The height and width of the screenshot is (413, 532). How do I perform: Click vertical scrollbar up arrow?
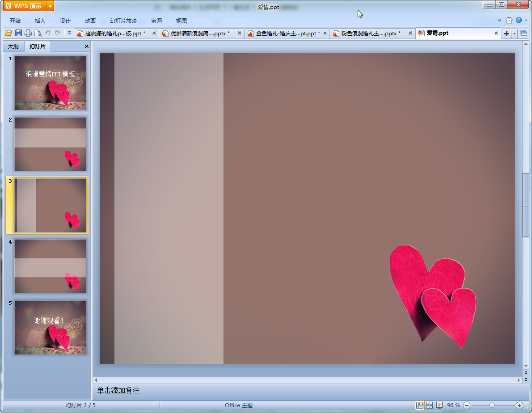coord(526,44)
